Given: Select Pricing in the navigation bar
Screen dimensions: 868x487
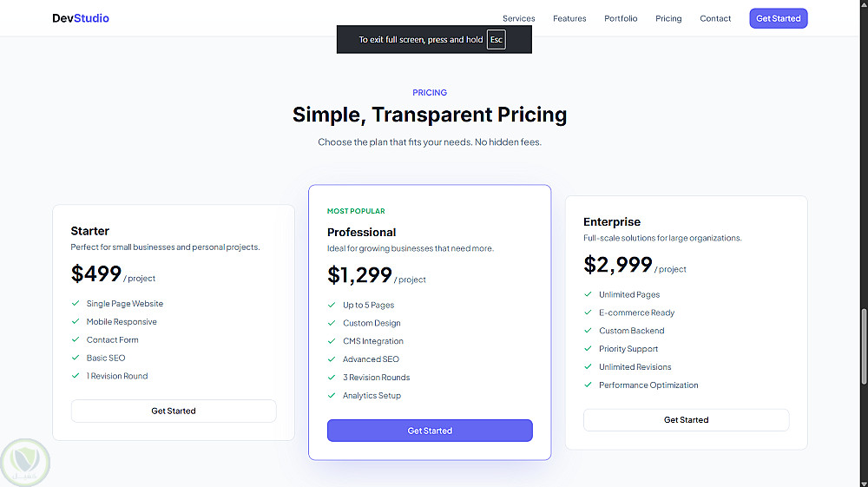Looking at the screenshot, I should (x=668, y=18).
